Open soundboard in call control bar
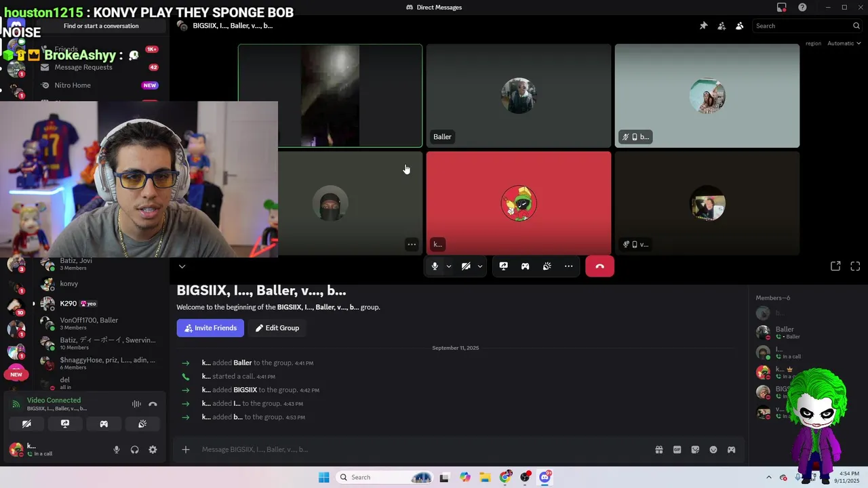Image resolution: width=868 pixels, height=488 pixels. [547, 266]
